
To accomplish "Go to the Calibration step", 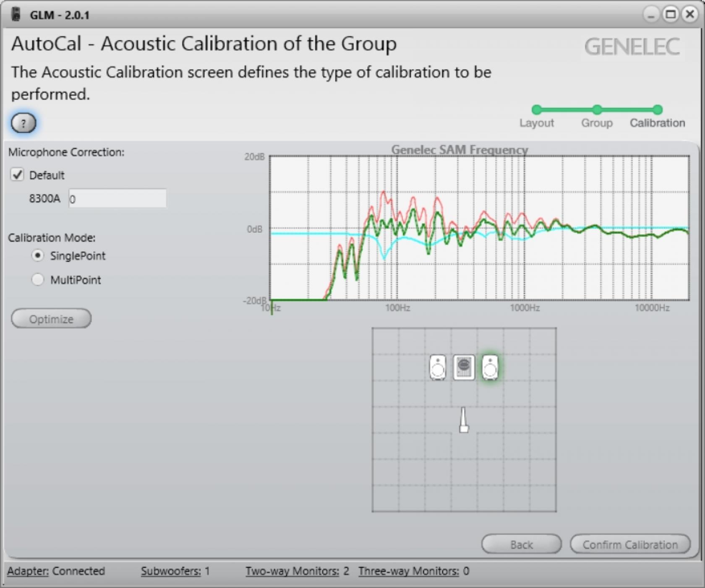I will coord(657,110).
